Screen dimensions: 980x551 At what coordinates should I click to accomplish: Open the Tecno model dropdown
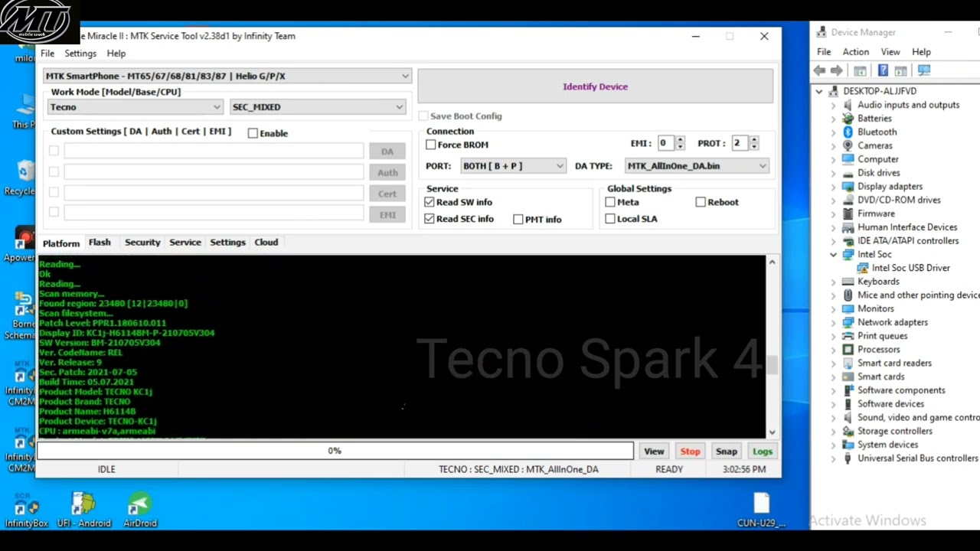135,107
